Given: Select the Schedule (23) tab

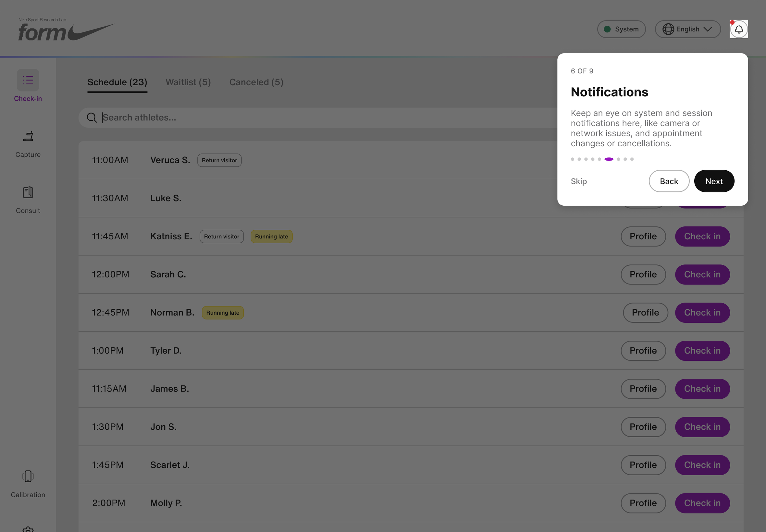Looking at the screenshot, I should point(117,82).
